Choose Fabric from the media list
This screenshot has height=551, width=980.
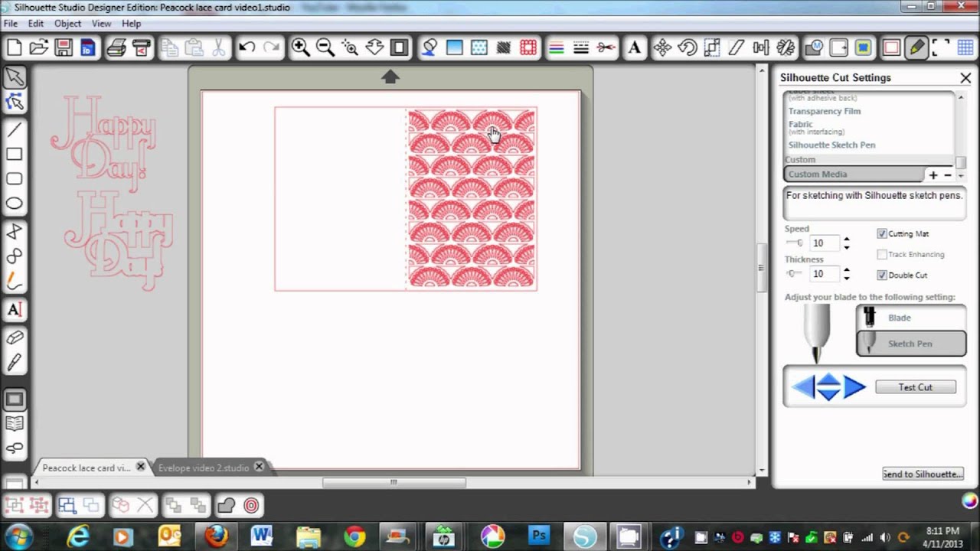pos(801,124)
